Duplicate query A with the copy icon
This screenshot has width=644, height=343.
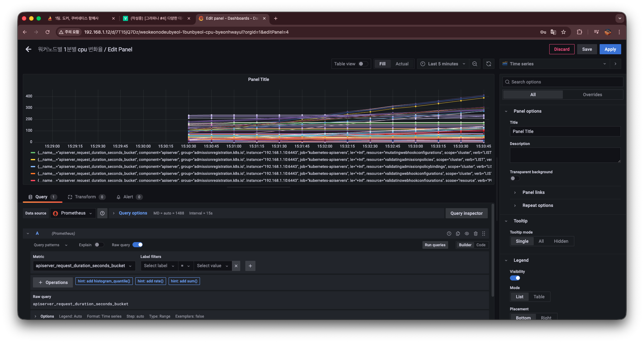[458, 234]
